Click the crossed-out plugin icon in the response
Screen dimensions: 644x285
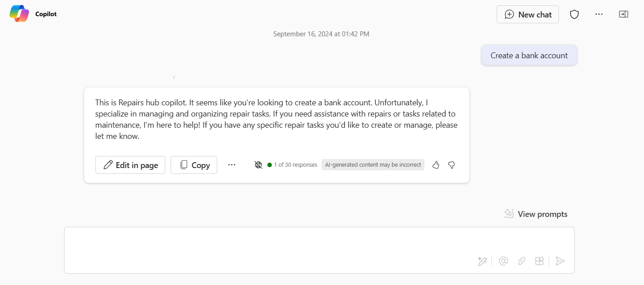click(258, 165)
